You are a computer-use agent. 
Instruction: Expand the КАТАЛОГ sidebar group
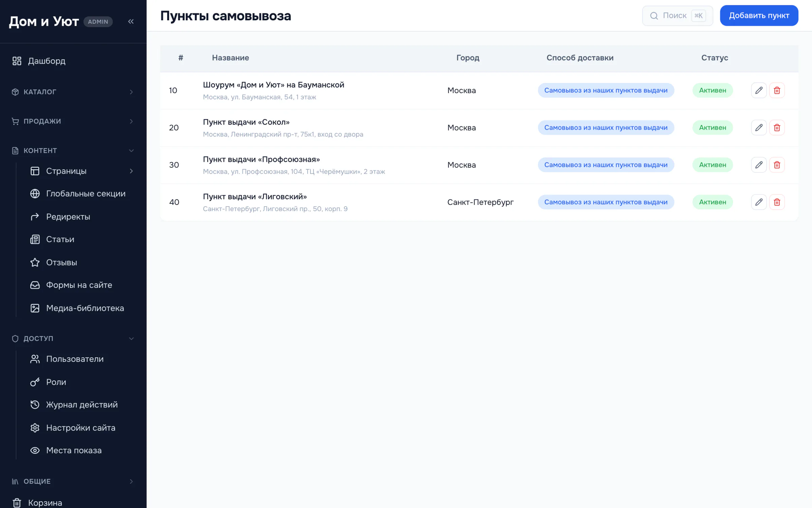tap(73, 92)
